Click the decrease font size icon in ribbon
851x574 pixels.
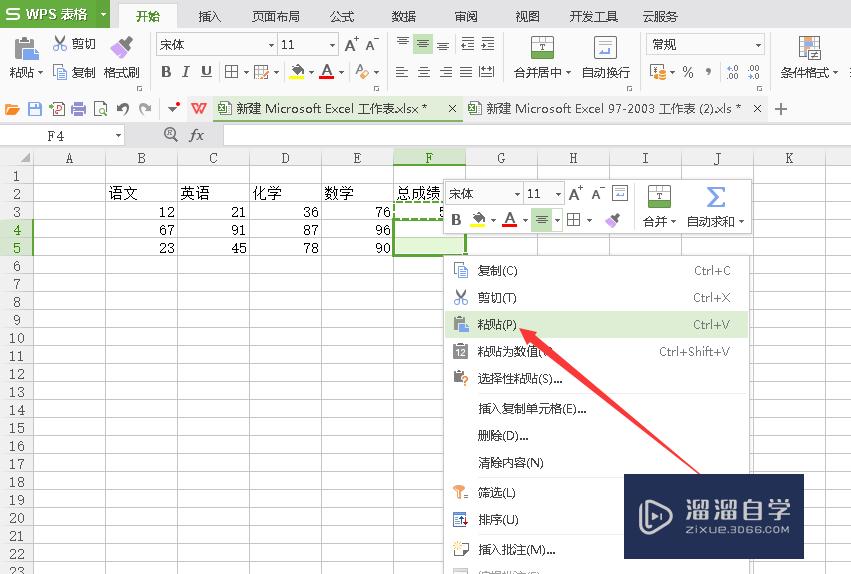pyautogui.click(x=371, y=44)
